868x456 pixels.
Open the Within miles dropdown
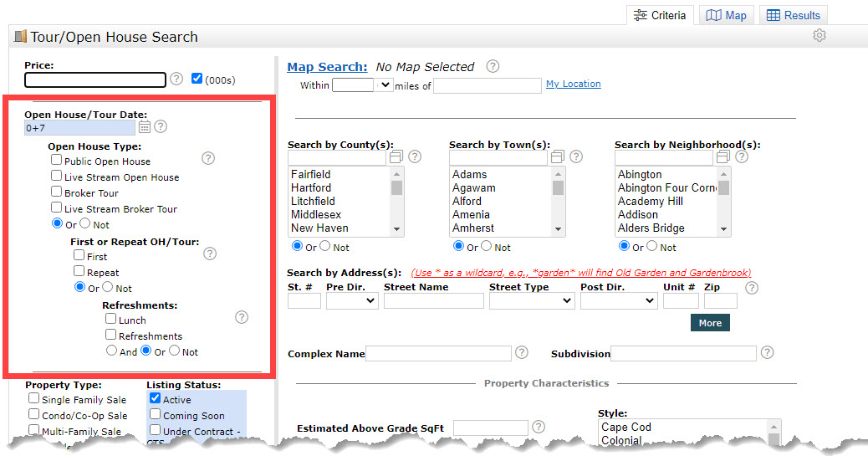pyautogui.click(x=384, y=85)
